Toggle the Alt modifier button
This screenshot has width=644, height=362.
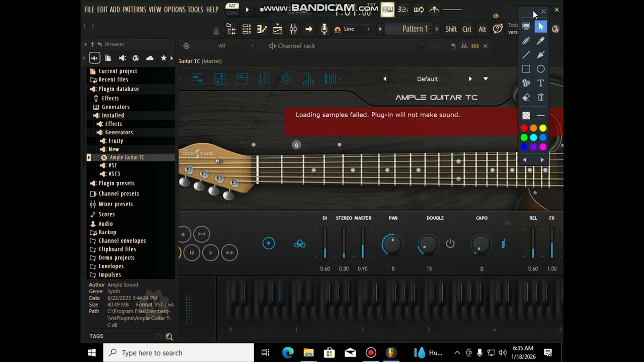482,29
